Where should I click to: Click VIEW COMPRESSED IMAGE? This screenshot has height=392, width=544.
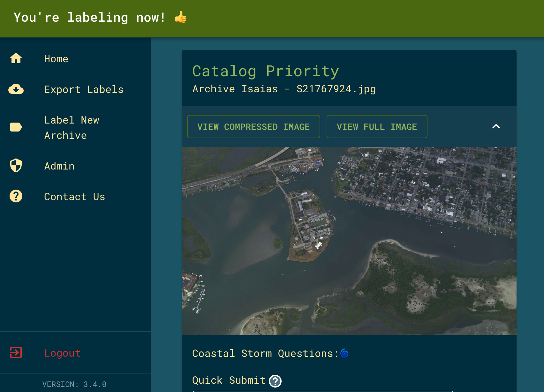point(253,126)
